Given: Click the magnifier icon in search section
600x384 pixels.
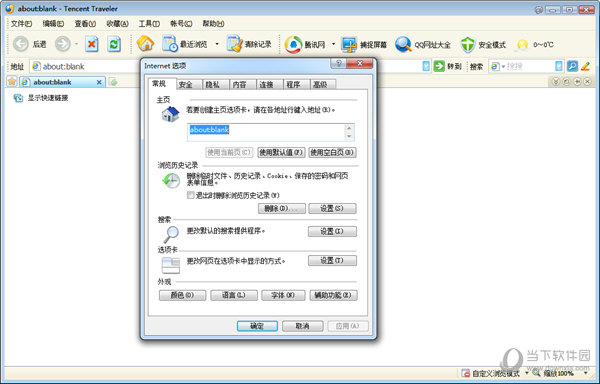Looking at the screenshot, I should point(171,234).
